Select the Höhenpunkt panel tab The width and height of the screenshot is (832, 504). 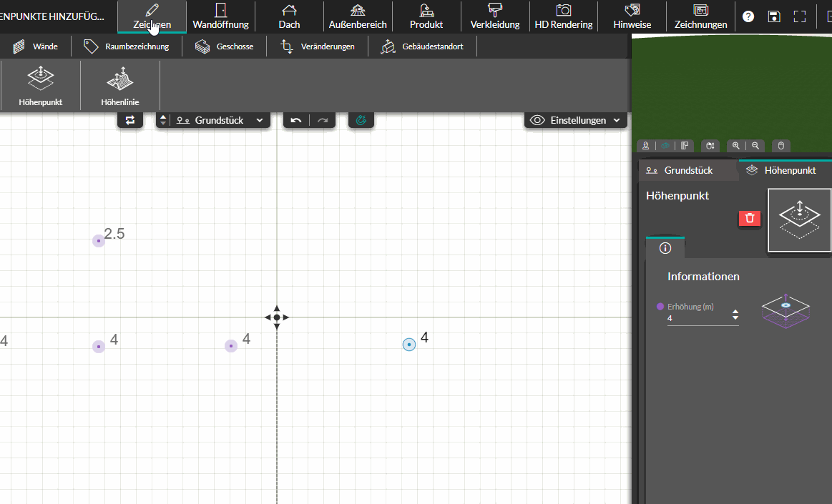pyautogui.click(x=785, y=170)
